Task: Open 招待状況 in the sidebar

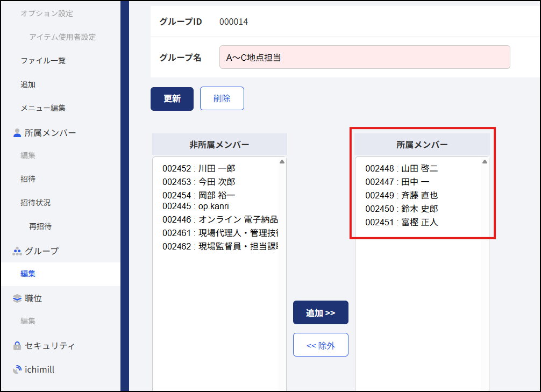Action: [x=35, y=203]
